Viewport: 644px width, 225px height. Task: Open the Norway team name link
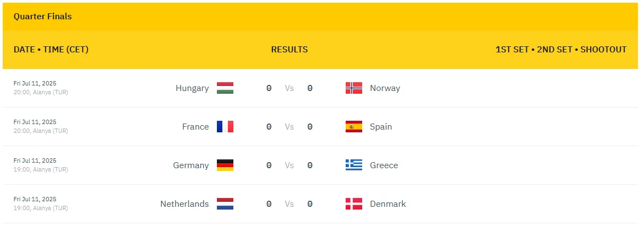(385, 88)
